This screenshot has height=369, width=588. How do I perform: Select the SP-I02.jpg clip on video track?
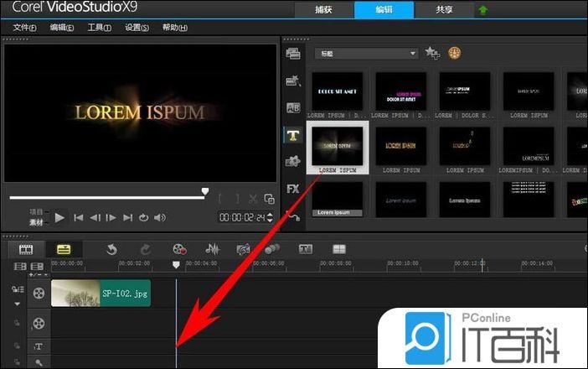point(101,293)
